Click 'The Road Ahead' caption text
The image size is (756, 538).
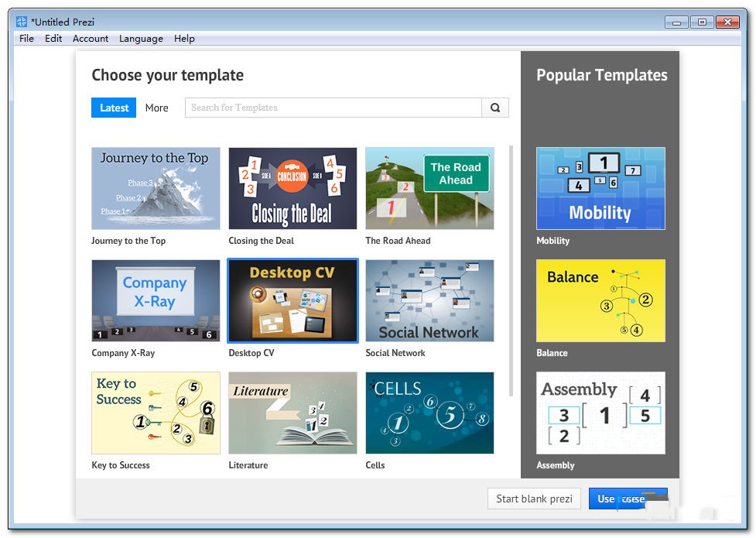[x=398, y=240]
